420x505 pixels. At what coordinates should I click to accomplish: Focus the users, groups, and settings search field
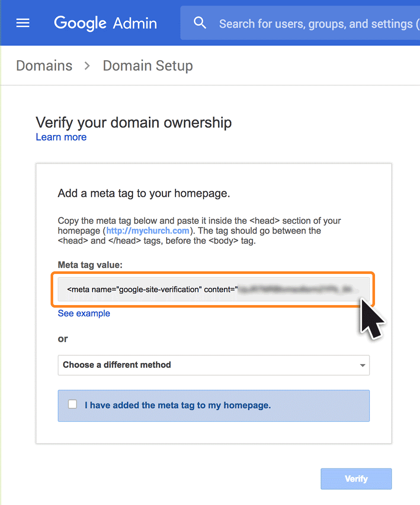pos(316,23)
